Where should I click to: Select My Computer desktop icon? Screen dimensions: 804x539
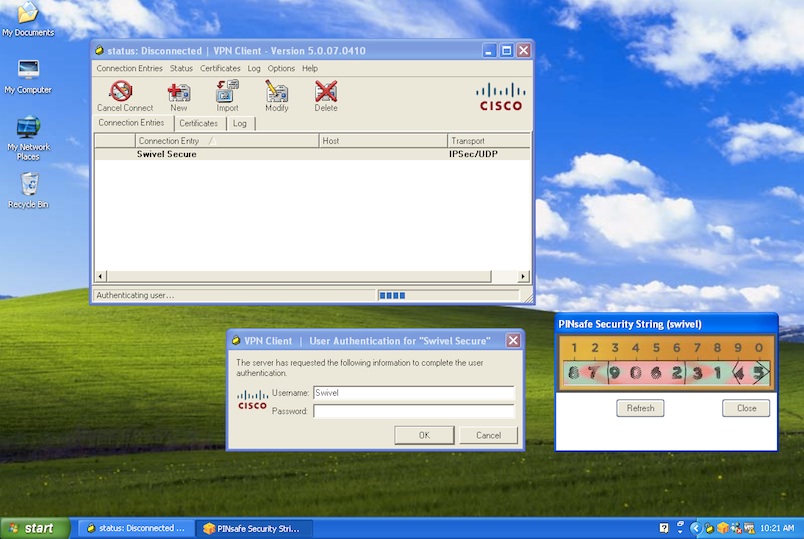tap(28, 77)
